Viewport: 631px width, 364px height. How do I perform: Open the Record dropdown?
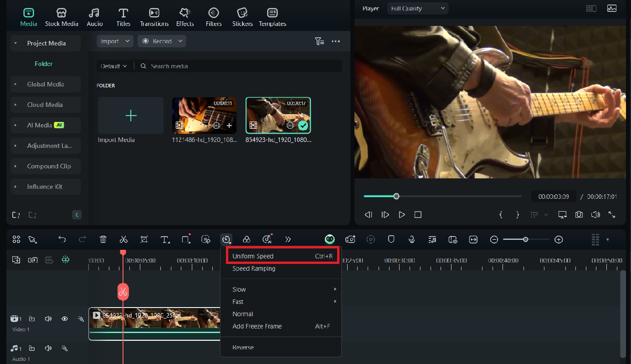tap(162, 41)
